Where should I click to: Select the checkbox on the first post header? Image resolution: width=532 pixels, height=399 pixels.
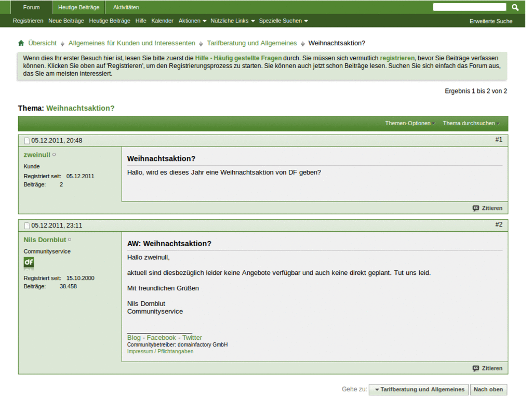click(26, 140)
